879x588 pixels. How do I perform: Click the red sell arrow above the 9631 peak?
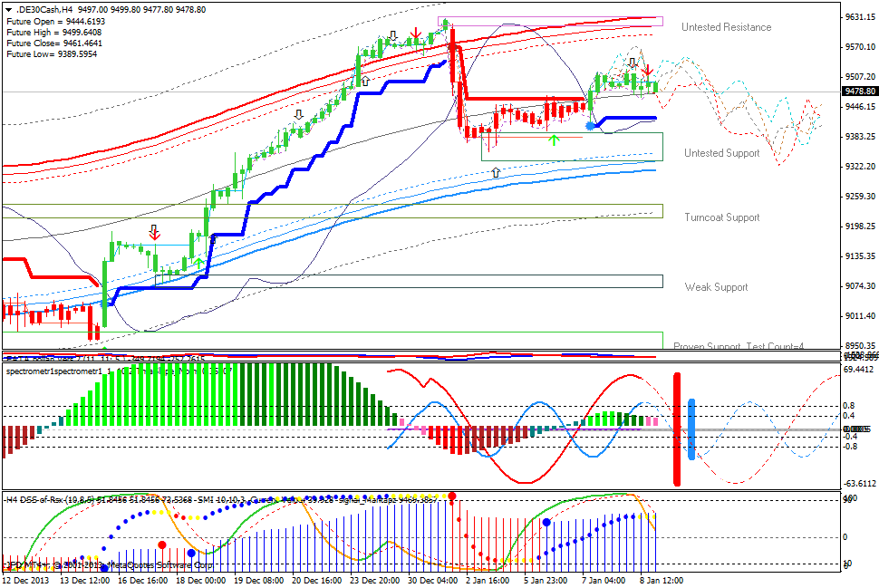[416, 34]
